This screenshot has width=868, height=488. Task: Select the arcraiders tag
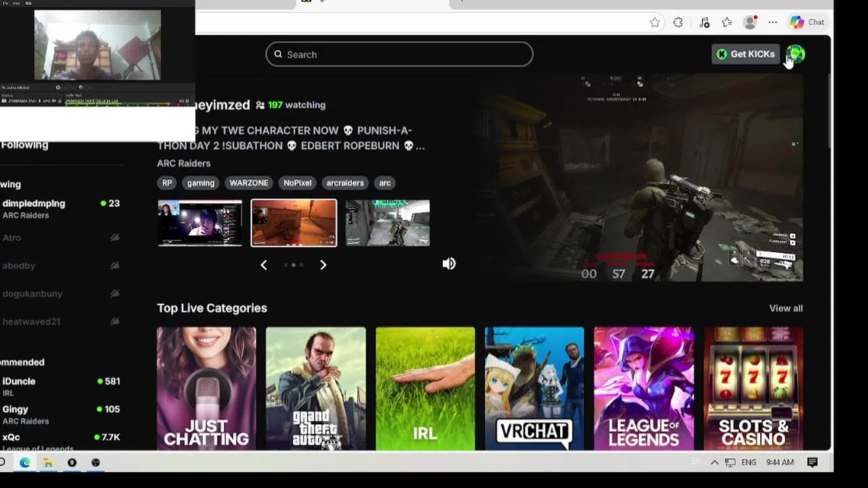pos(345,183)
